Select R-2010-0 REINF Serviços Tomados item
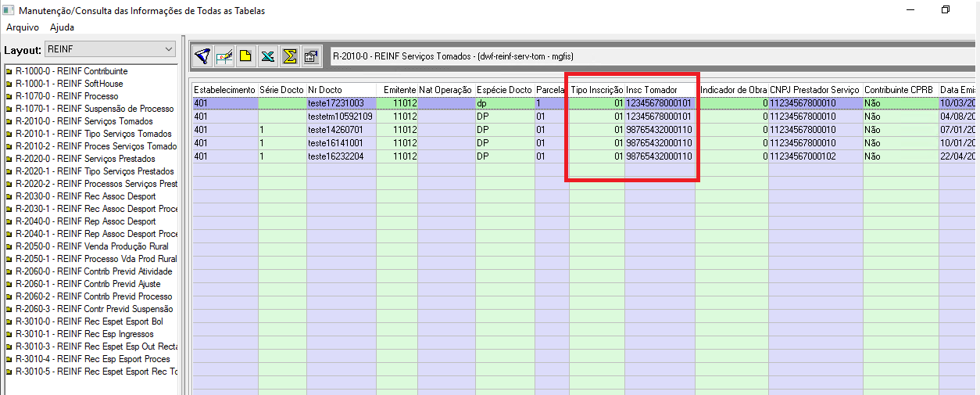Image resolution: width=980 pixels, height=395 pixels. [x=84, y=121]
